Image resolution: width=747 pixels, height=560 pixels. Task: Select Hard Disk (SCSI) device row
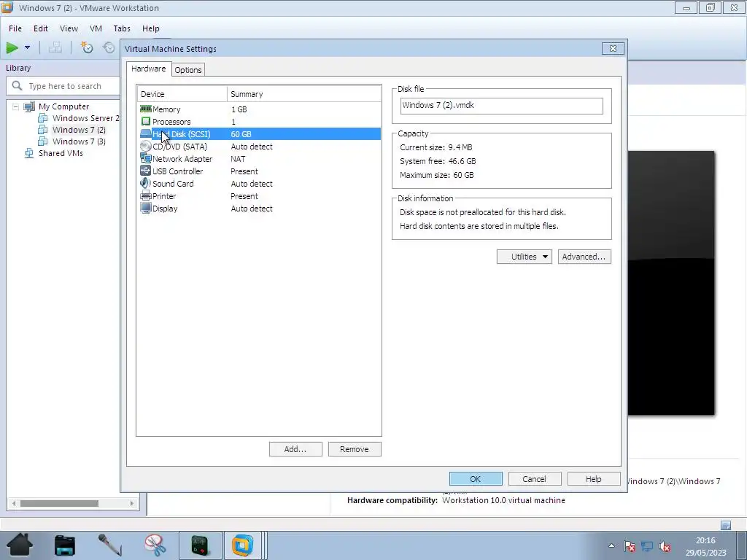(x=260, y=134)
